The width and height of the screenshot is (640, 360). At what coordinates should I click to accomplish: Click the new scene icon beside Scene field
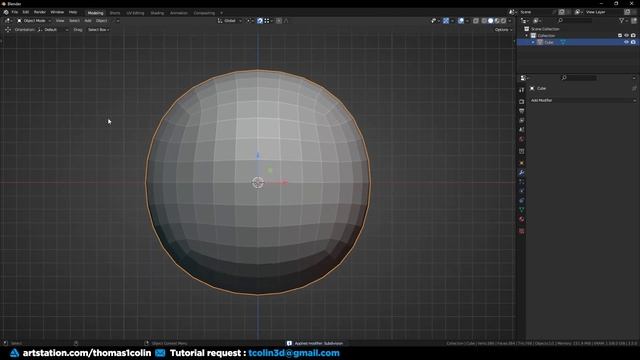[562, 12]
